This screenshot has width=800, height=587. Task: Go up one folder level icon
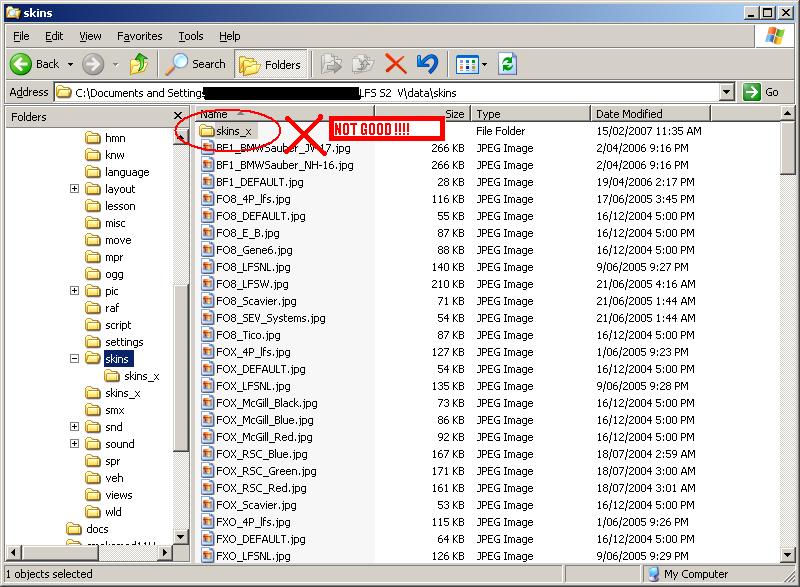(x=139, y=64)
